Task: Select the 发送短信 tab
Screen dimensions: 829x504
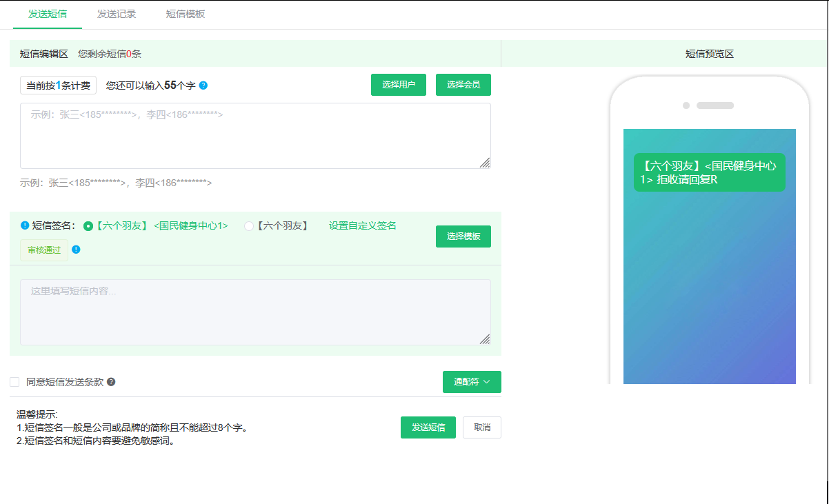Action: point(47,13)
